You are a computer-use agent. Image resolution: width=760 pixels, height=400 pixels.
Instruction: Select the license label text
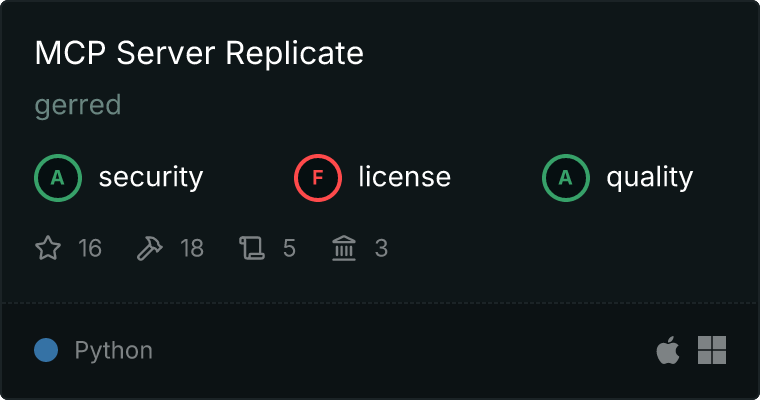tap(405, 176)
